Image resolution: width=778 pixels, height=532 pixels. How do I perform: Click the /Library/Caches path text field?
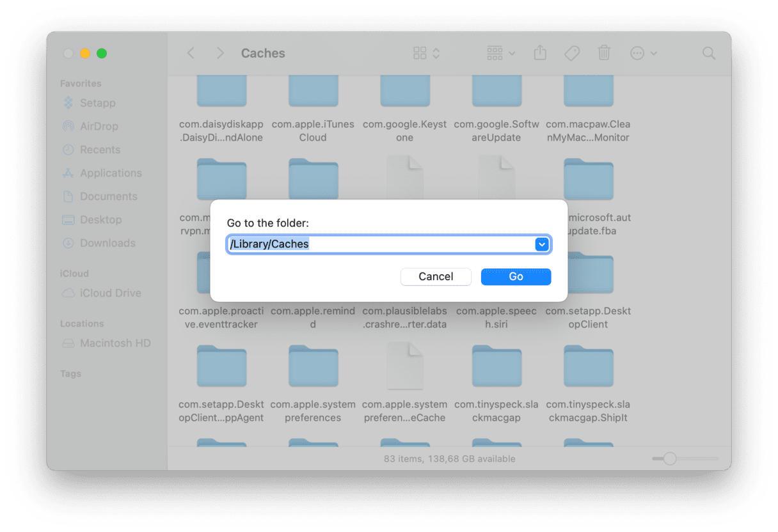(381, 244)
